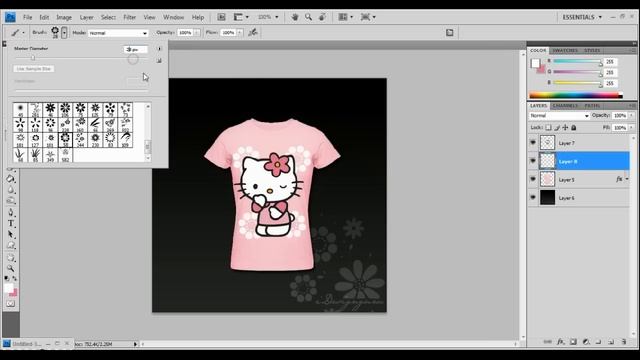
Task: Hide Layer 5 with eye icon
Action: pos(533,179)
